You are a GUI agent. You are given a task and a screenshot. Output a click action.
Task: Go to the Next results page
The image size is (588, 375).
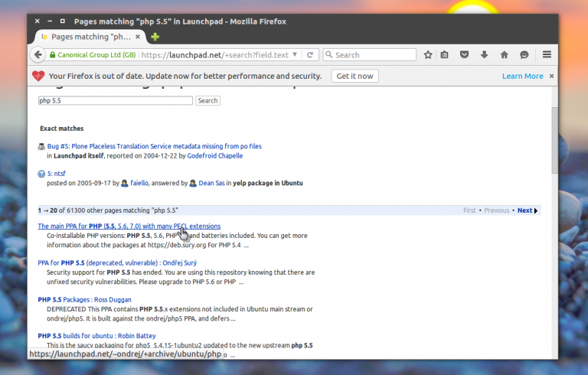[x=527, y=210]
